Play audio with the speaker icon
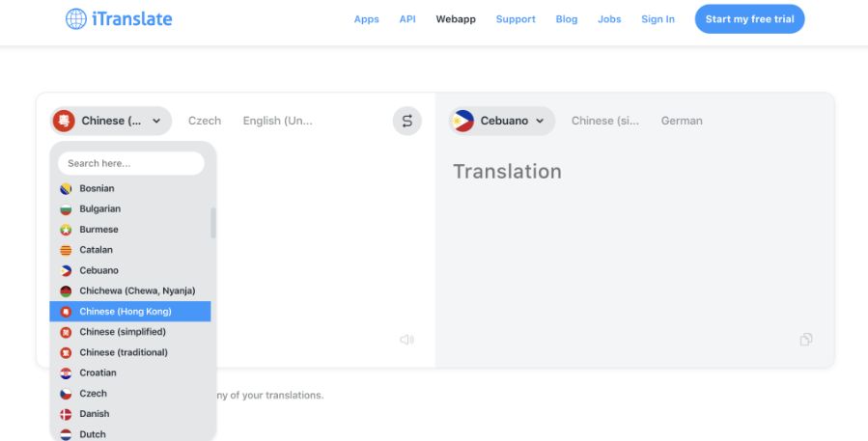The width and height of the screenshot is (868, 441). pyautogui.click(x=406, y=339)
